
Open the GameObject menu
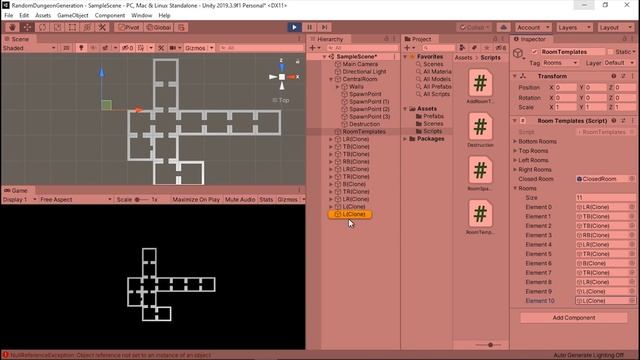pyautogui.click(x=73, y=16)
